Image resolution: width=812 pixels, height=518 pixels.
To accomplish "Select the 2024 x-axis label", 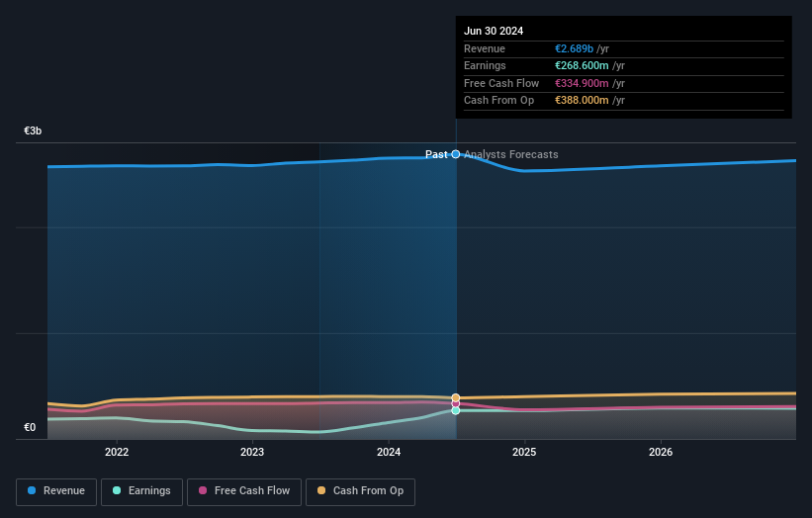I will [x=389, y=452].
